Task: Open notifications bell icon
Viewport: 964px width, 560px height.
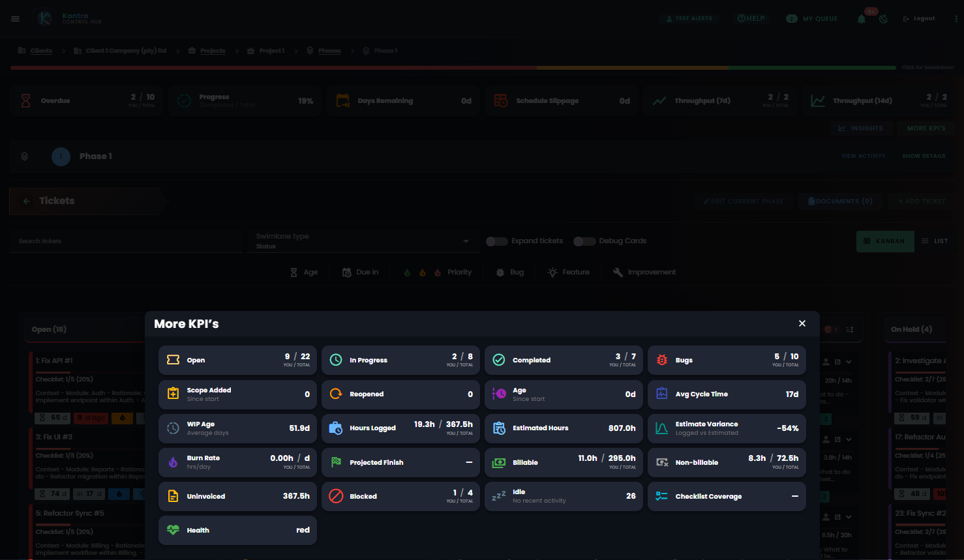Action: coord(861,19)
